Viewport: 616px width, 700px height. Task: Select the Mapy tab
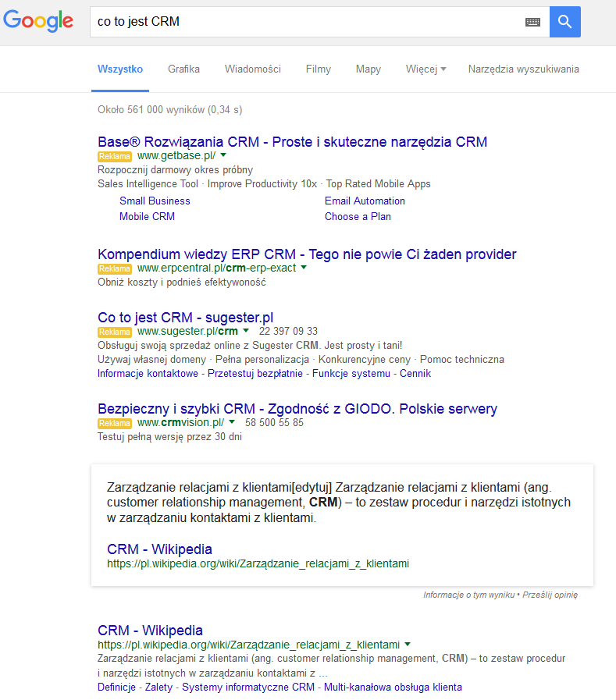click(368, 69)
